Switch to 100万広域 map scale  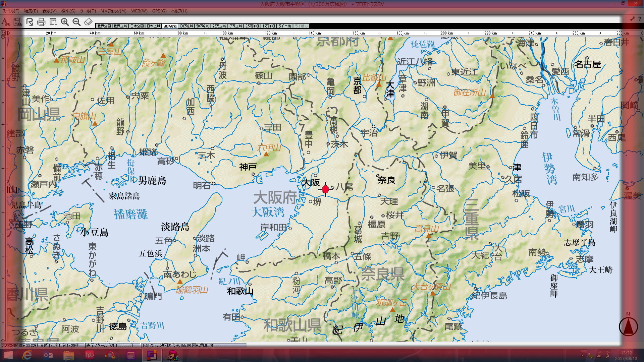pyautogui.click(x=186, y=26)
